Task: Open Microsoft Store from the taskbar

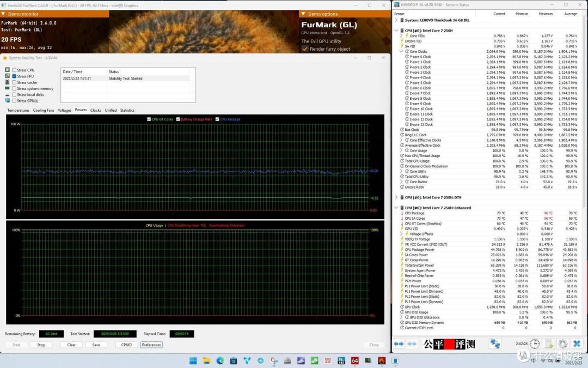Action: tap(233, 361)
